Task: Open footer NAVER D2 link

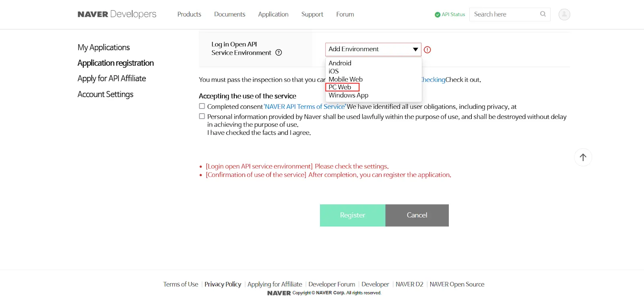Action: 409,284
